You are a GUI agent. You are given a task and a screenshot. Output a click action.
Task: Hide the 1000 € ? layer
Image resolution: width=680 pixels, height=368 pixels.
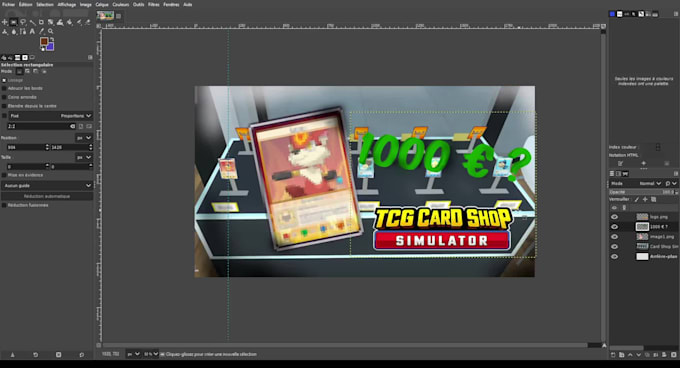click(614, 227)
